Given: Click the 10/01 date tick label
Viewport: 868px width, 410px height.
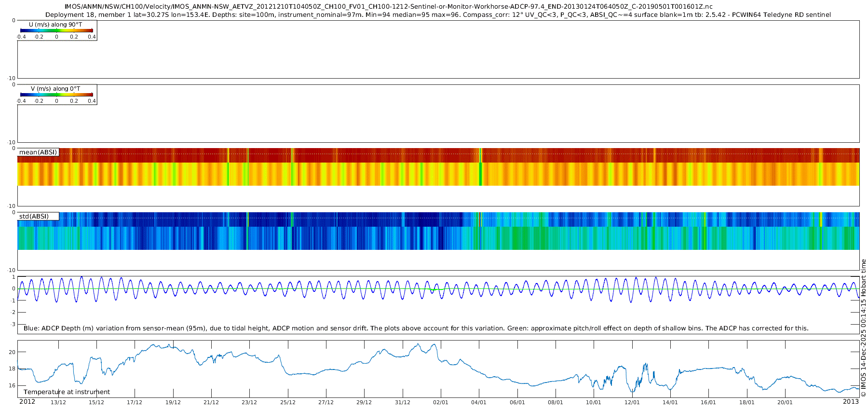Looking at the screenshot, I should [594, 403].
